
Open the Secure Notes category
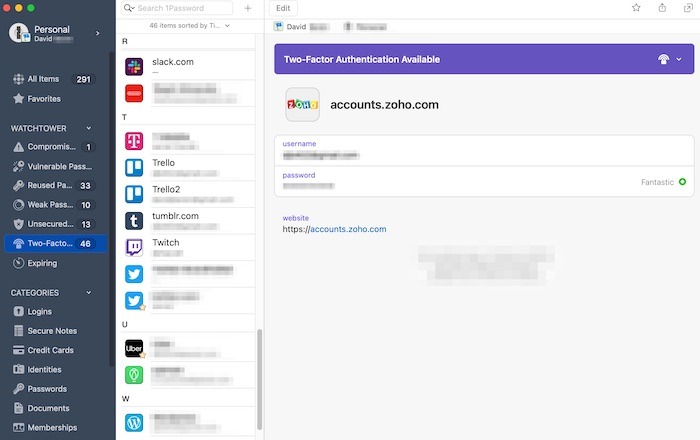20,331
